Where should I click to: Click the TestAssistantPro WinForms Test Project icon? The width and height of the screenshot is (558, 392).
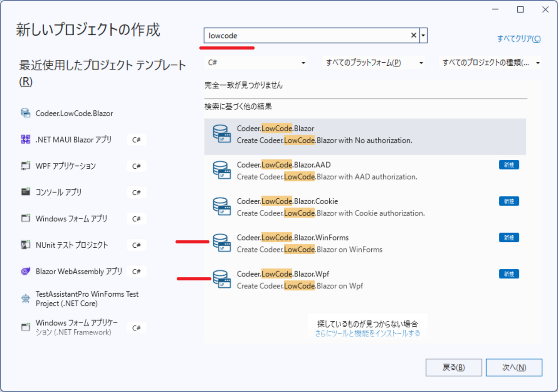pos(26,299)
